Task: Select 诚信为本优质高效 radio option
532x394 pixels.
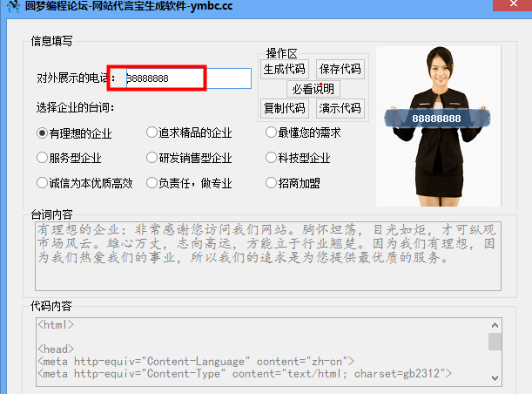Action: point(84,183)
